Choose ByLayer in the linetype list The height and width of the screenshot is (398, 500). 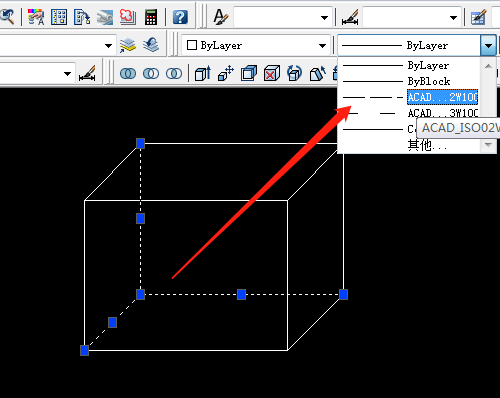point(410,65)
